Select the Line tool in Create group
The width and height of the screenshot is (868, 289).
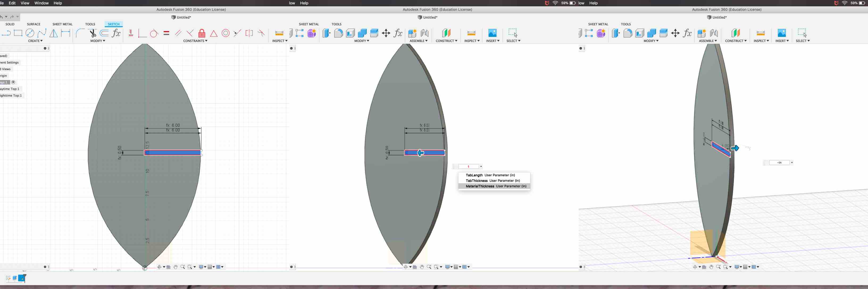[x=6, y=33]
